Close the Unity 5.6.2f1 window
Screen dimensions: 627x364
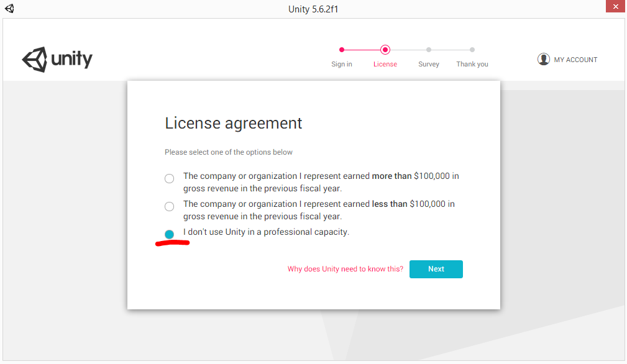point(615,6)
